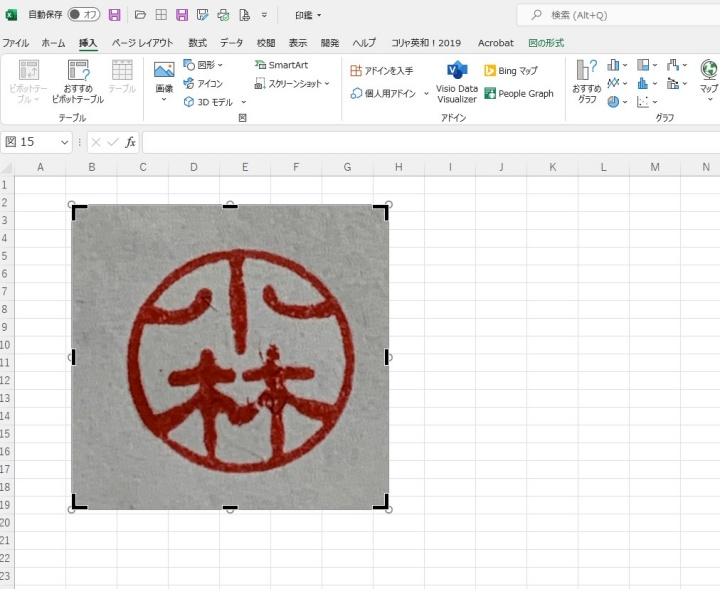Click おすすめグラフ recommended charts
Screen dimensions: 720x589
587,82
